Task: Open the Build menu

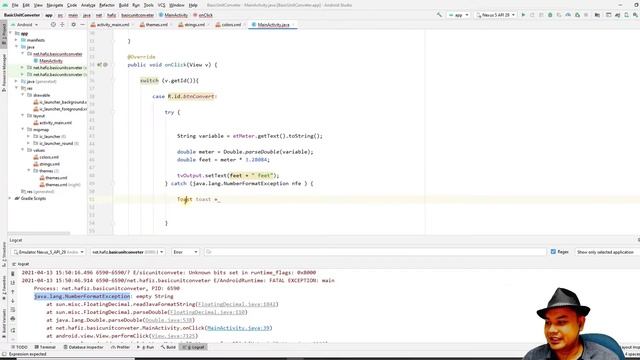Action: (123, 5)
